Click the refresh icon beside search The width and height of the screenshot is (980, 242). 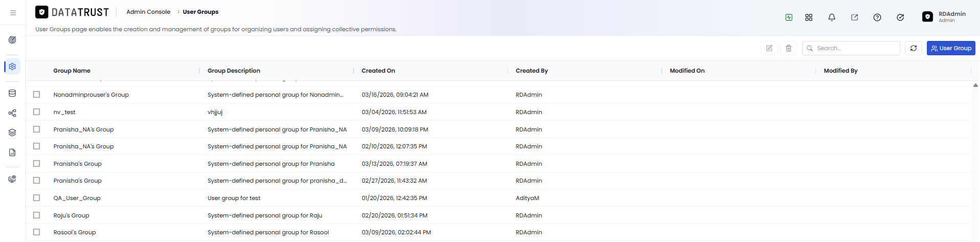914,48
